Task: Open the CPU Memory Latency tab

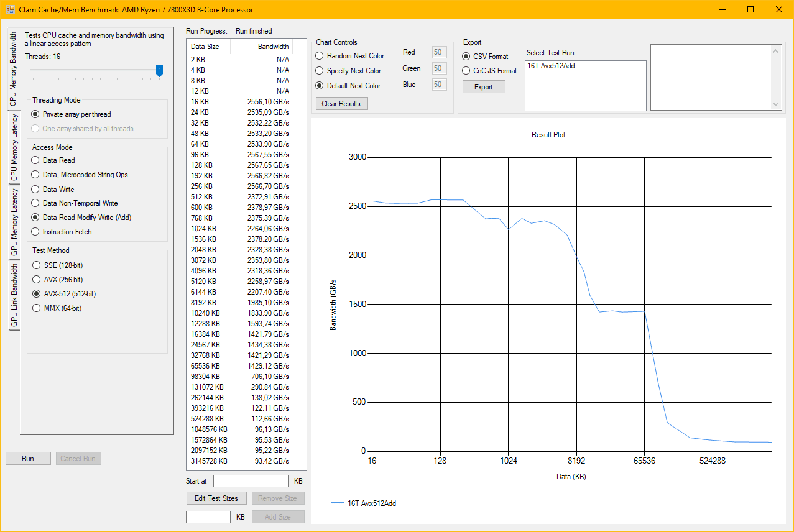Action: tap(14, 148)
